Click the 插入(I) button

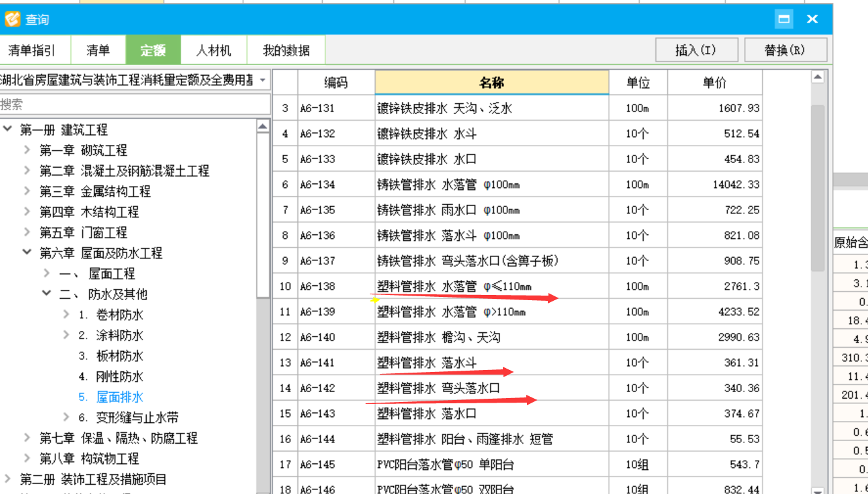click(x=696, y=50)
